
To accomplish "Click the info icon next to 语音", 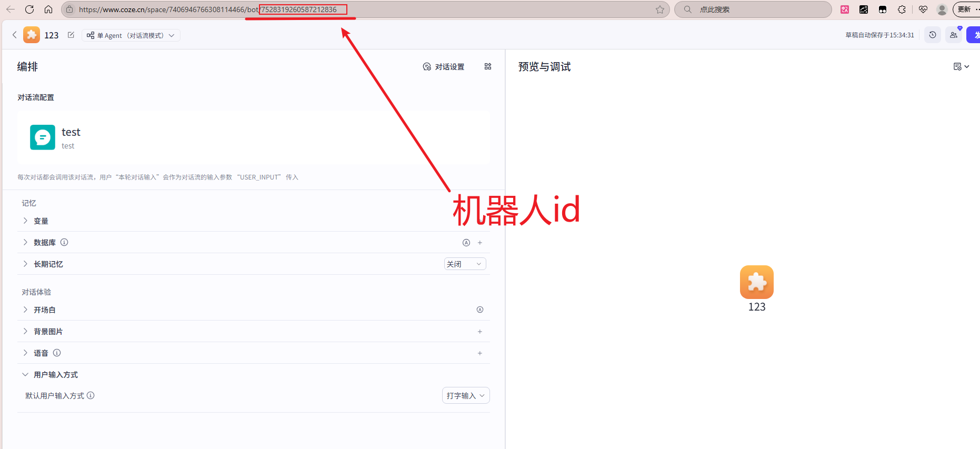I will point(57,353).
